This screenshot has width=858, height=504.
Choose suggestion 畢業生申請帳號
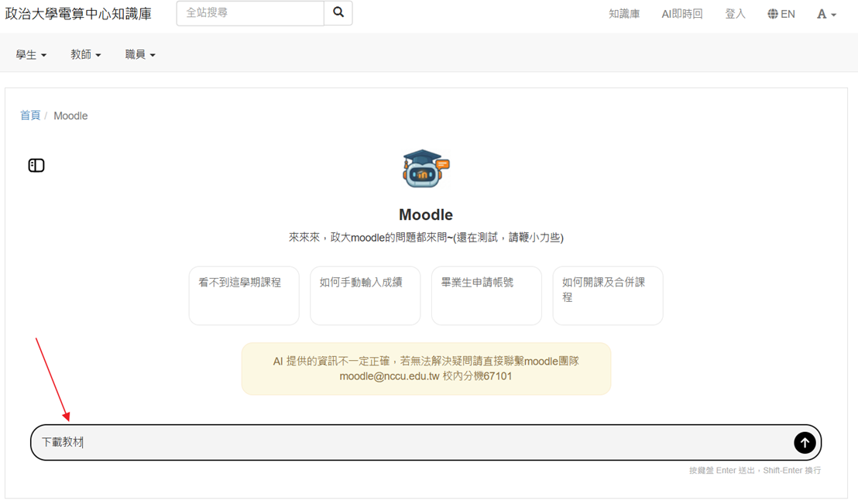pos(486,296)
